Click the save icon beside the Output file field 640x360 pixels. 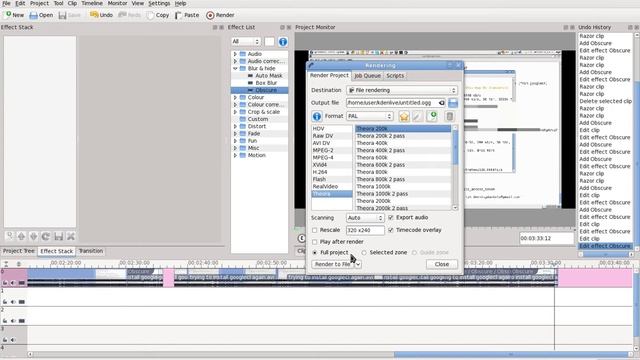[453, 103]
